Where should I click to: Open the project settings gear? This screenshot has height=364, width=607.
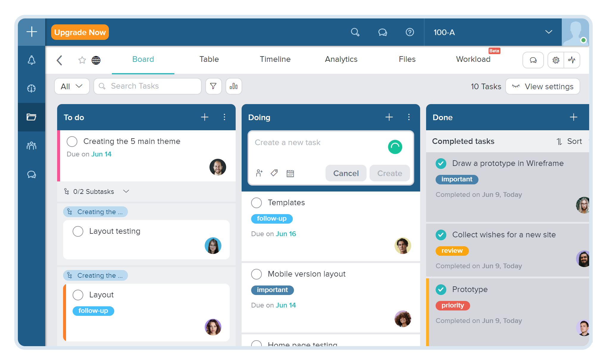point(556,60)
